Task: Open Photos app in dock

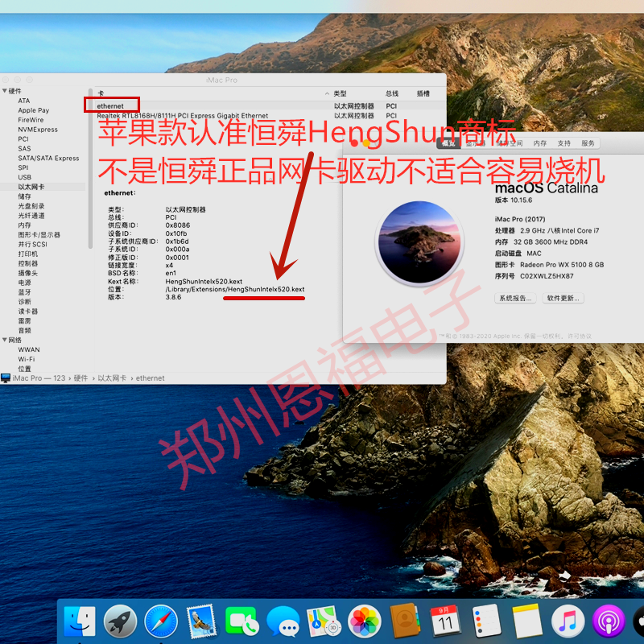Action: click(x=365, y=621)
